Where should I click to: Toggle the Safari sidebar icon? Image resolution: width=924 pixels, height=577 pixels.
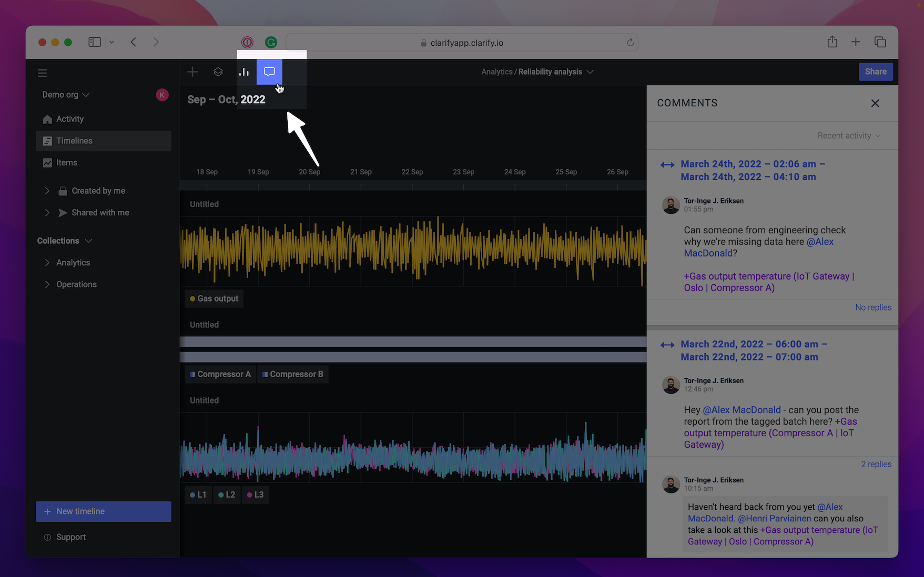coord(95,42)
